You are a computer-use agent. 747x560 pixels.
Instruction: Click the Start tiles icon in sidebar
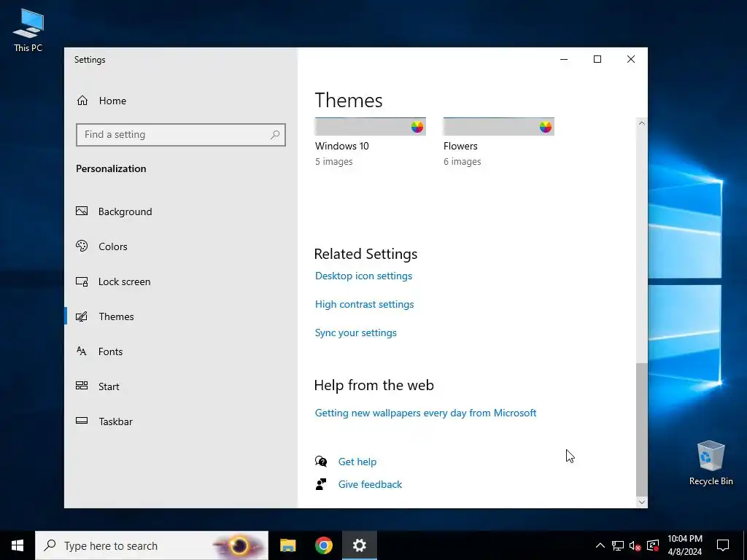pyautogui.click(x=82, y=386)
